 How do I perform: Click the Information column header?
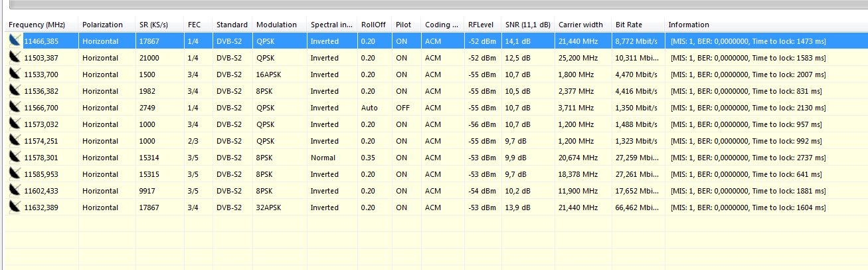pyautogui.click(x=766, y=25)
